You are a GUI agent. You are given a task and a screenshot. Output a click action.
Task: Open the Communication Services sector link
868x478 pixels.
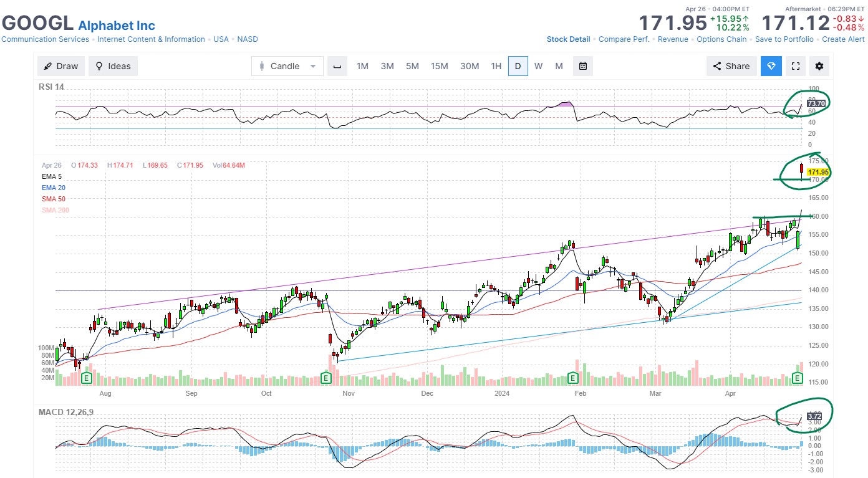pos(45,39)
